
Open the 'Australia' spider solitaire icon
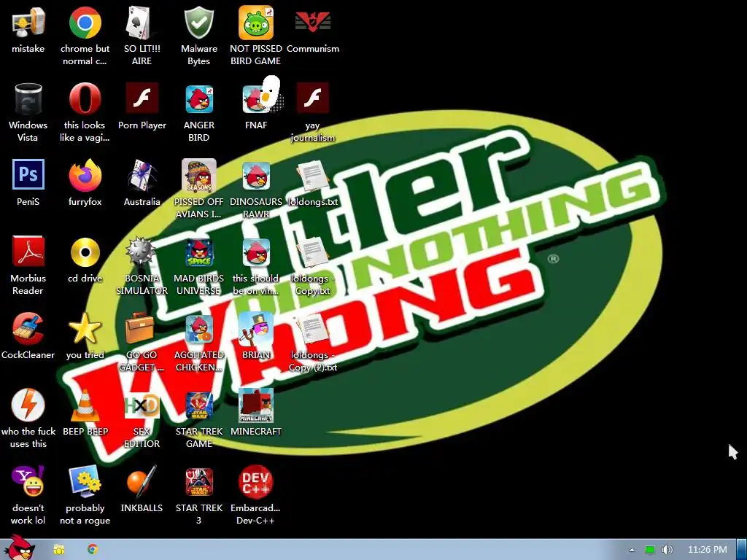tap(142, 175)
